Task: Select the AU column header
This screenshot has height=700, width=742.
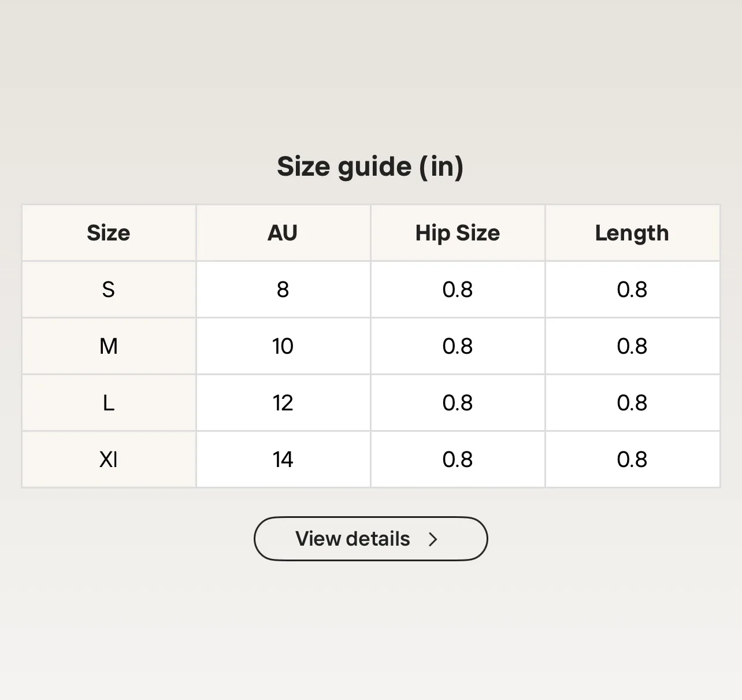Action: 283,233
